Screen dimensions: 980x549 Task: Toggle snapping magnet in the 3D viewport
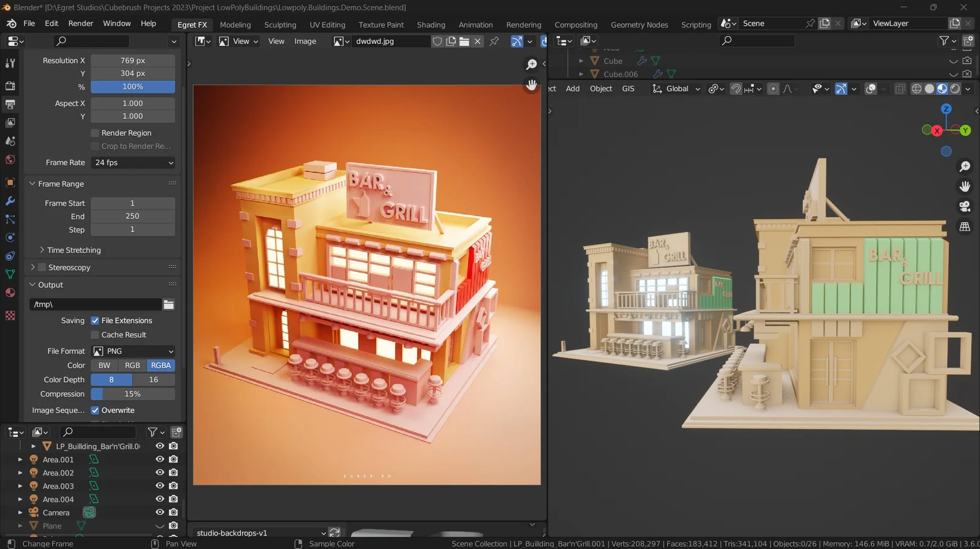[x=736, y=89]
